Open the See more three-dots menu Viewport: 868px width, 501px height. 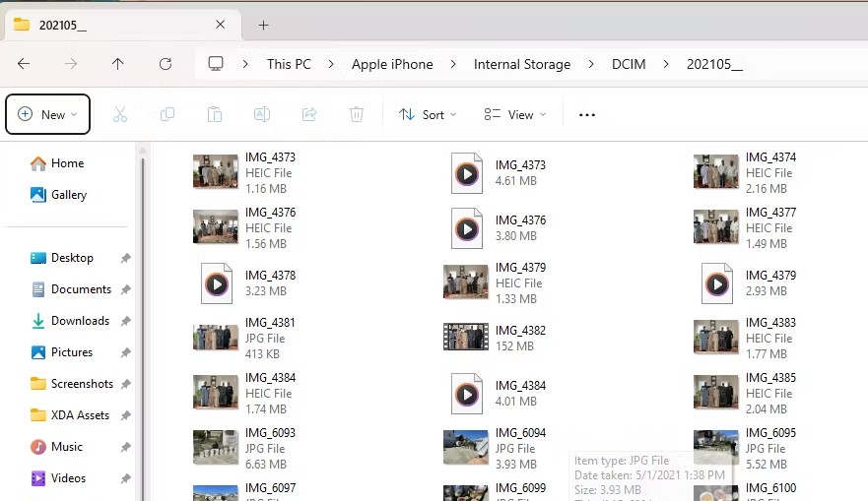point(587,115)
